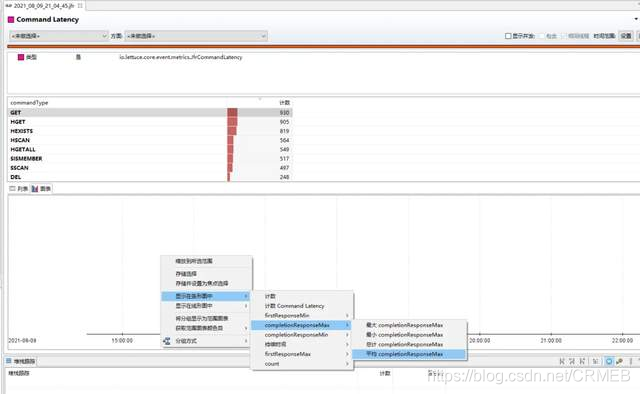This screenshot has height=394, width=640.
Task: Expand the count submenu
Action: [302, 364]
